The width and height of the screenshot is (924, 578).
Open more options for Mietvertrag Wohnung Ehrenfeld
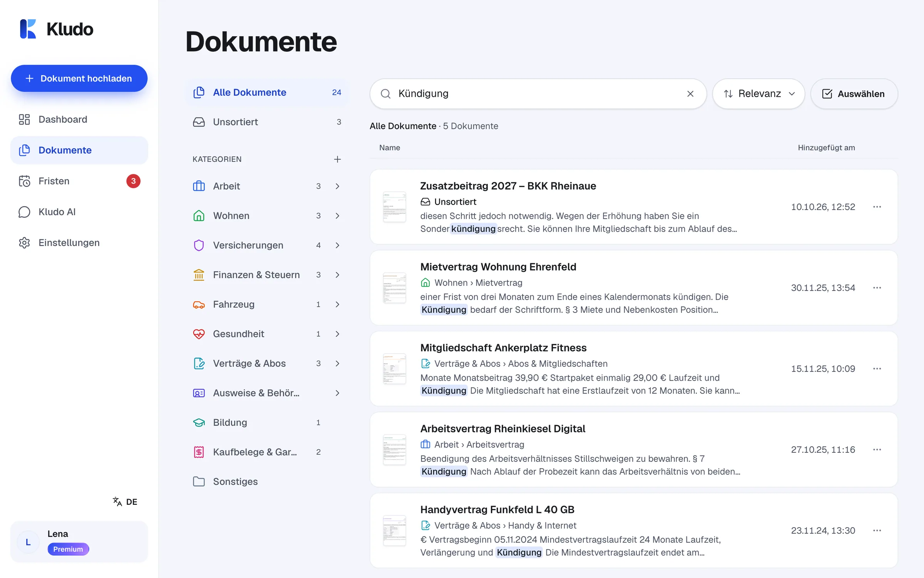(877, 288)
